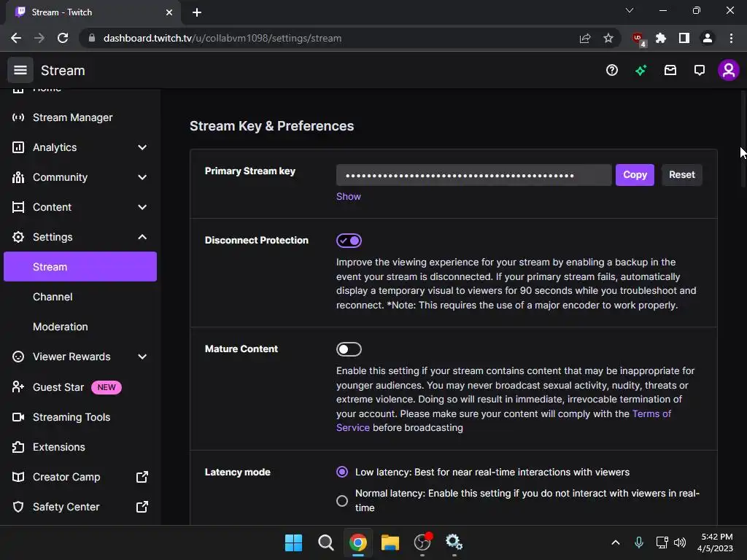This screenshot has width=747, height=560.
Task: Click the Viewer Rewards face icon
Action: pos(18,357)
